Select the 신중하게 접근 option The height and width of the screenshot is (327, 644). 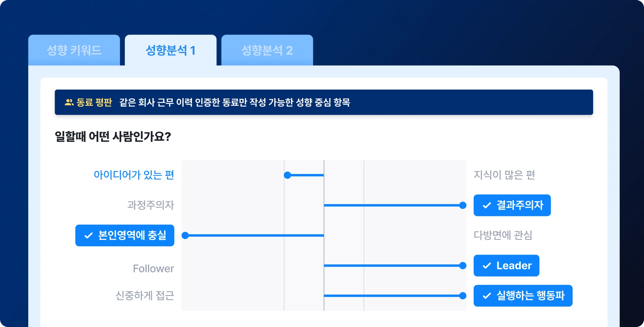click(145, 296)
